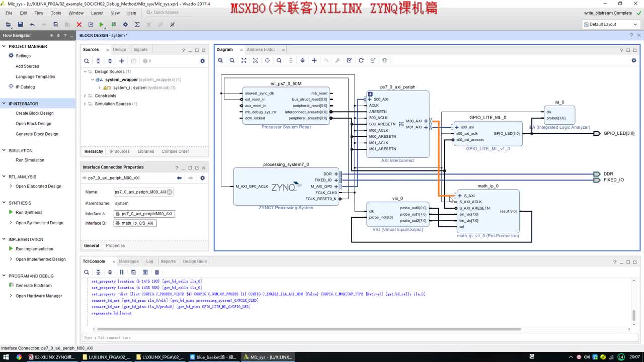
Task: Clear Tcl Console with trash icon
Action: tap(156, 272)
